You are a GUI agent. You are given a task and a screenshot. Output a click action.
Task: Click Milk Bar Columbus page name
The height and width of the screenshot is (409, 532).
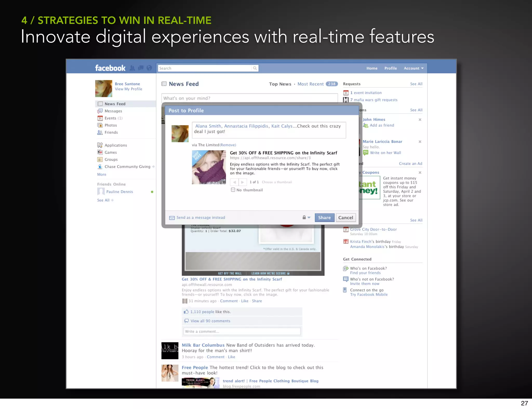(x=203, y=345)
